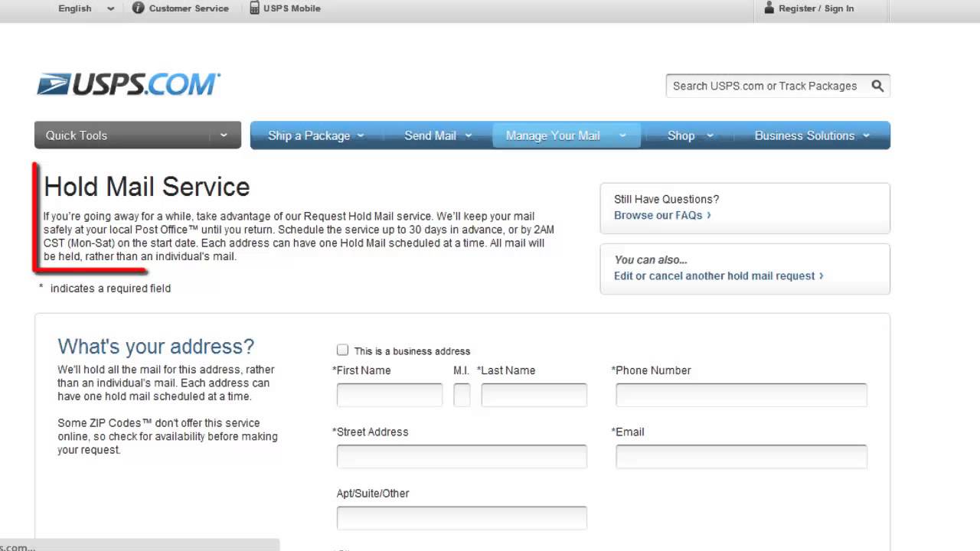Click the USPS Mobile link
This screenshot has height=551, width=980.
[292, 8]
